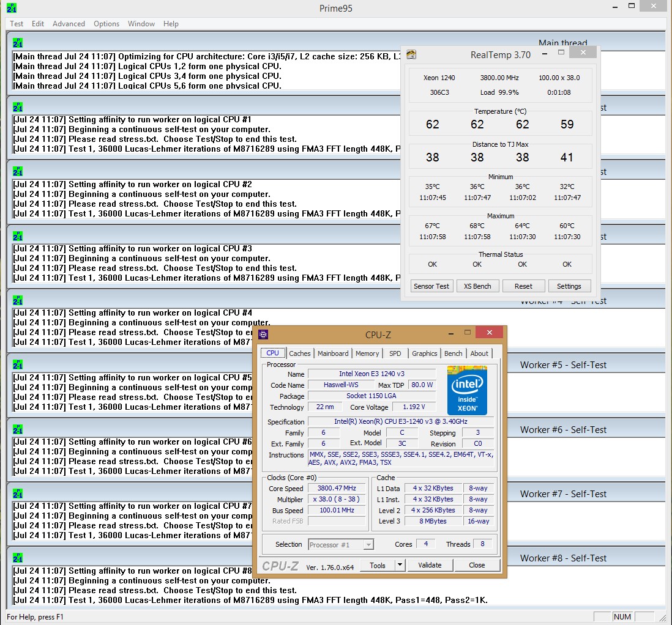Click the Worker #7 - Self-Test title bar
The image size is (672, 625).
[586, 494]
